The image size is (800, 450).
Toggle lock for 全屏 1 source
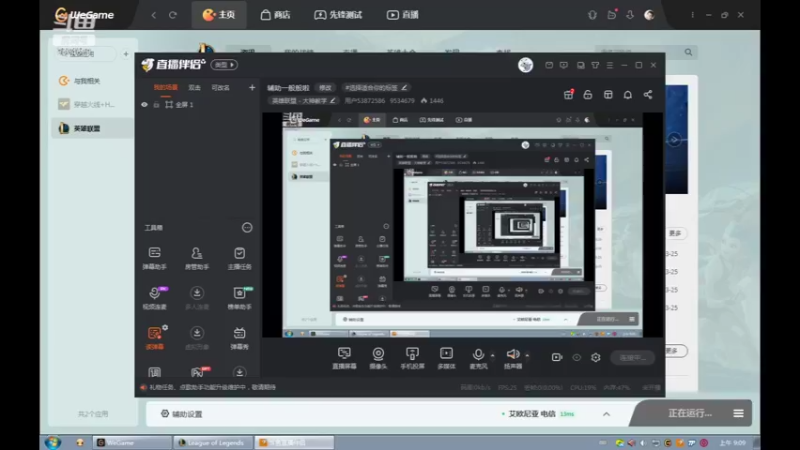(156, 105)
